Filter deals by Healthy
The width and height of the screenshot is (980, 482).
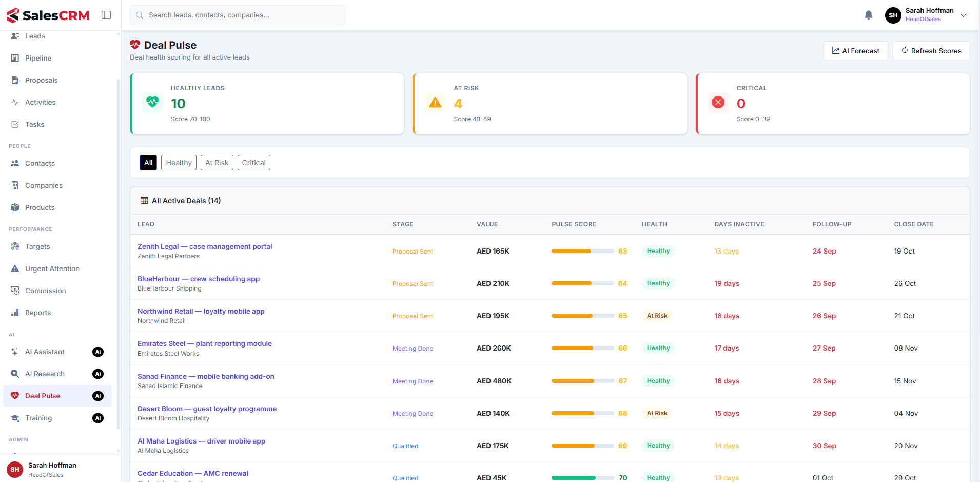(179, 163)
